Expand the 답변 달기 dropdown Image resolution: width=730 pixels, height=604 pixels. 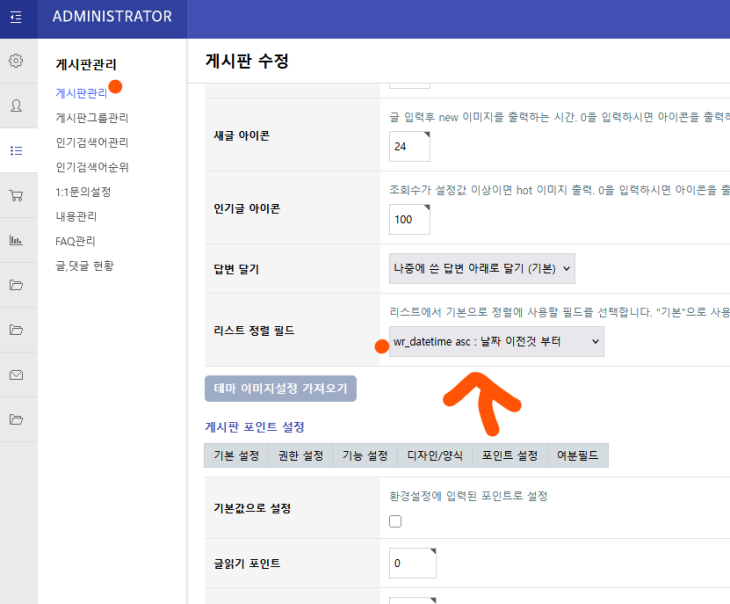point(482,268)
